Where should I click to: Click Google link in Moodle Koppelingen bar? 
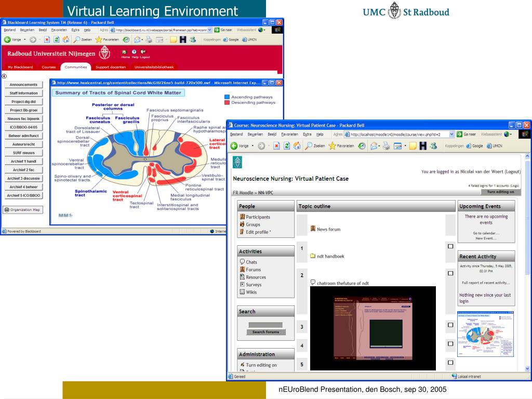(474, 146)
